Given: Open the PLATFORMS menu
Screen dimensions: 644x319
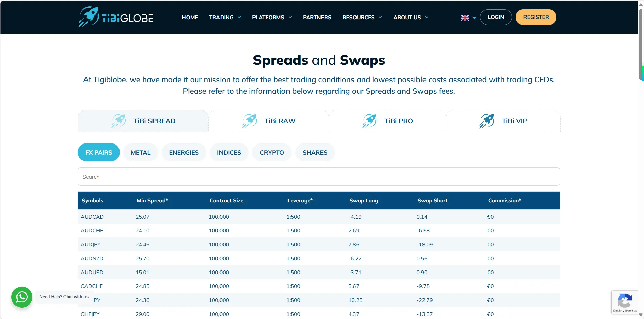Looking at the screenshot, I should 268,17.
